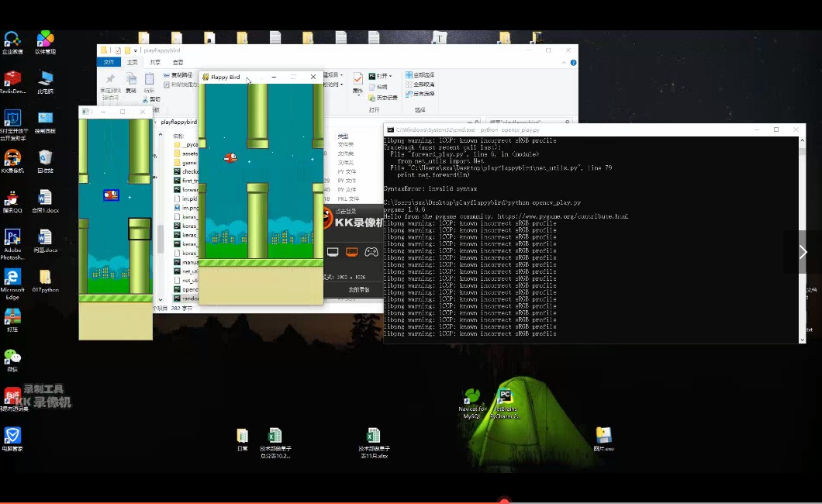Viewport: 822px width, 504px height.
Task: Select the 日常 folder on the desktop
Action: pos(242,440)
